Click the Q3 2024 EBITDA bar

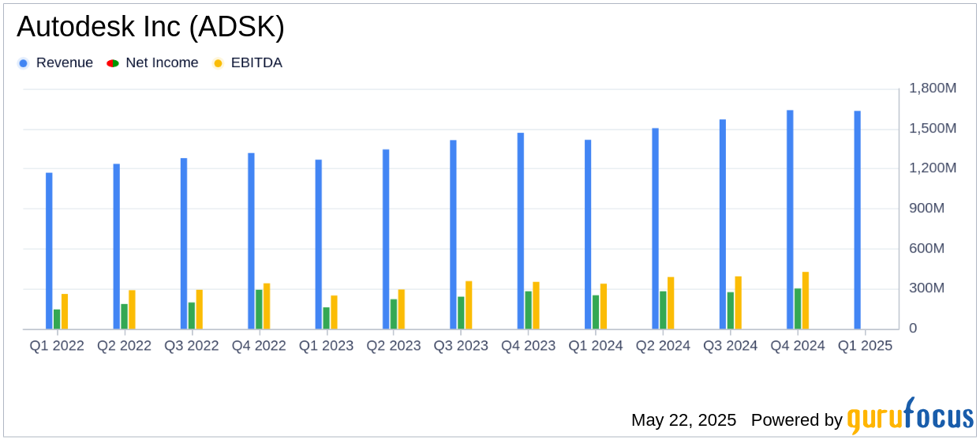click(739, 303)
